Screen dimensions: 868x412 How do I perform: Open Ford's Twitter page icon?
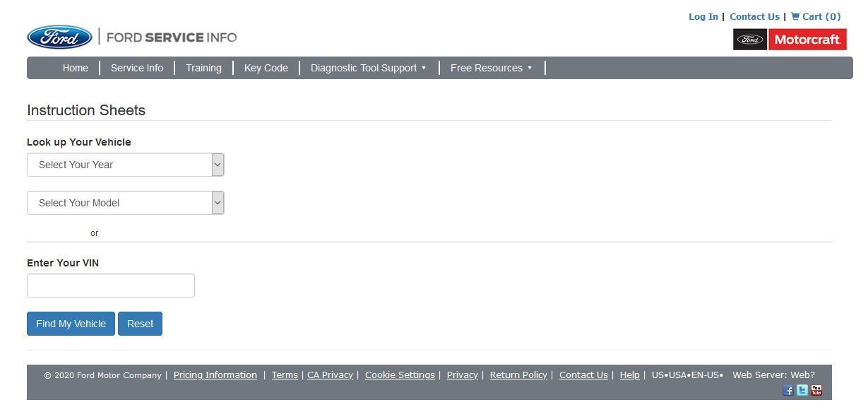click(x=802, y=390)
